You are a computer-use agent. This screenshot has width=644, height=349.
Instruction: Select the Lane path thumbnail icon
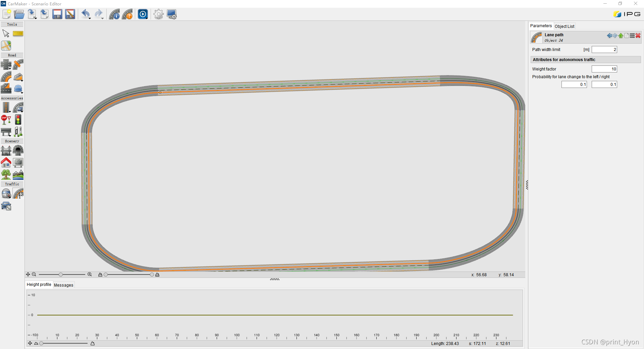(536, 37)
